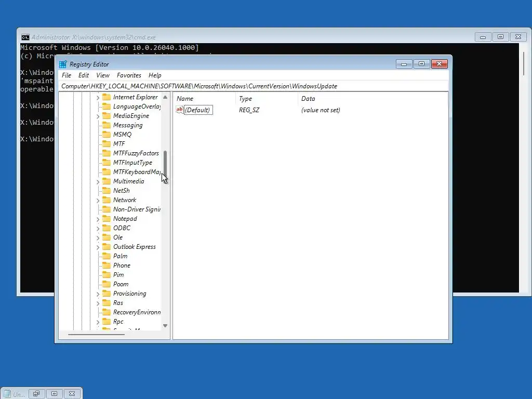Click the MTFKeyboardMap folder icon
The height and width of the screenshot is (399, 532).
107,171
